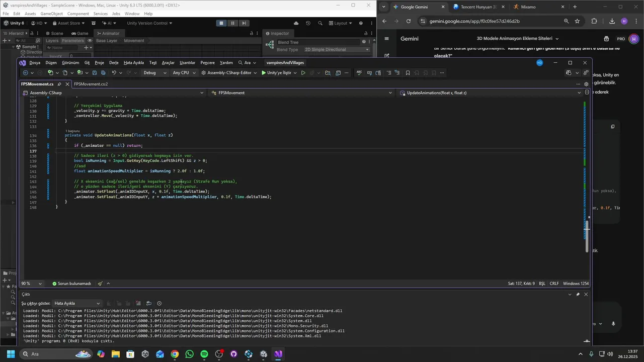
Task: Open the Hata Ayıklama output source dropdown
Action: pos(77,303)
